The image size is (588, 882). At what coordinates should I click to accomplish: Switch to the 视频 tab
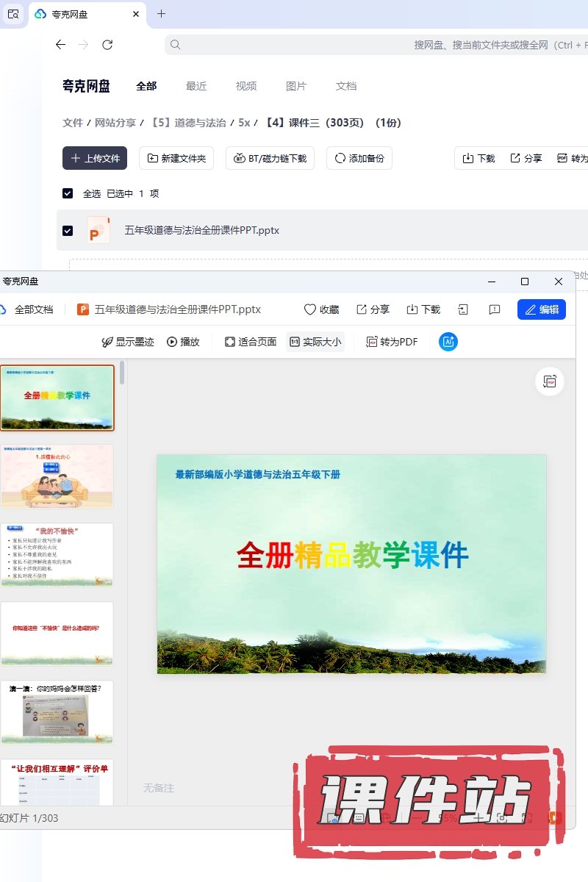tap(246, 86)
